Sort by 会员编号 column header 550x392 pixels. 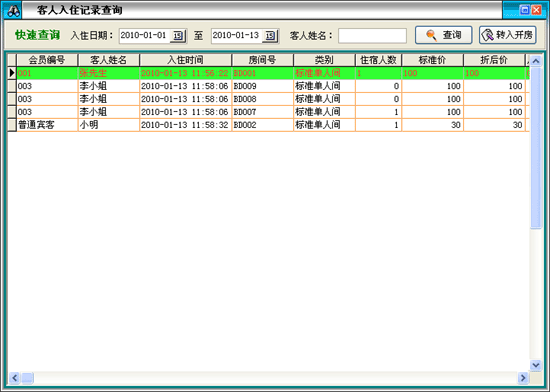[x=47, y=60]
